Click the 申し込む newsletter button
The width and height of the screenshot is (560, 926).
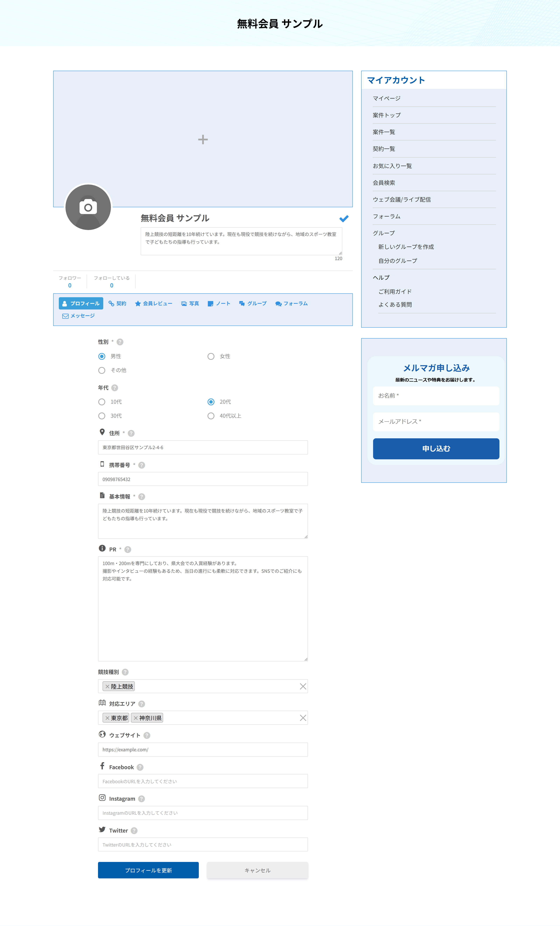(436, 449)
